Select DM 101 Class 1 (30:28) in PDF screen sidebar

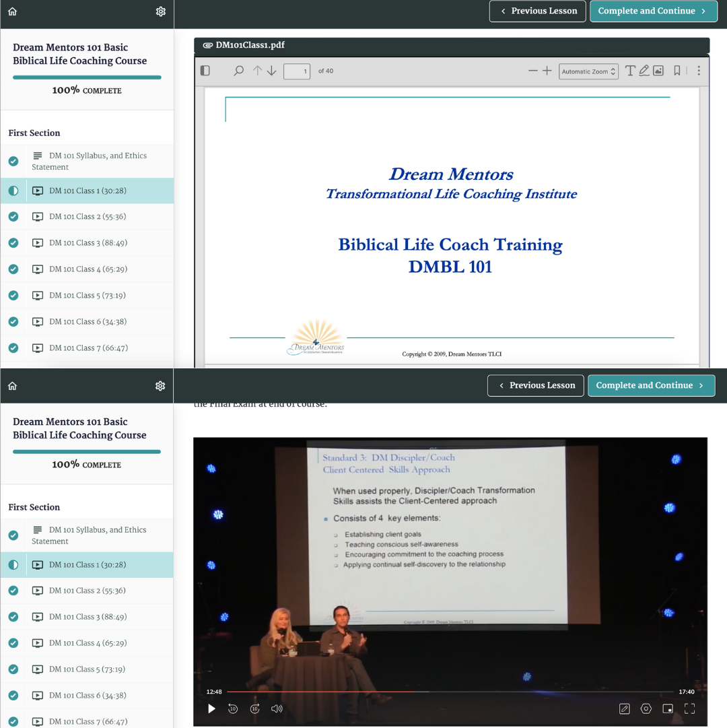pos(88,191)
